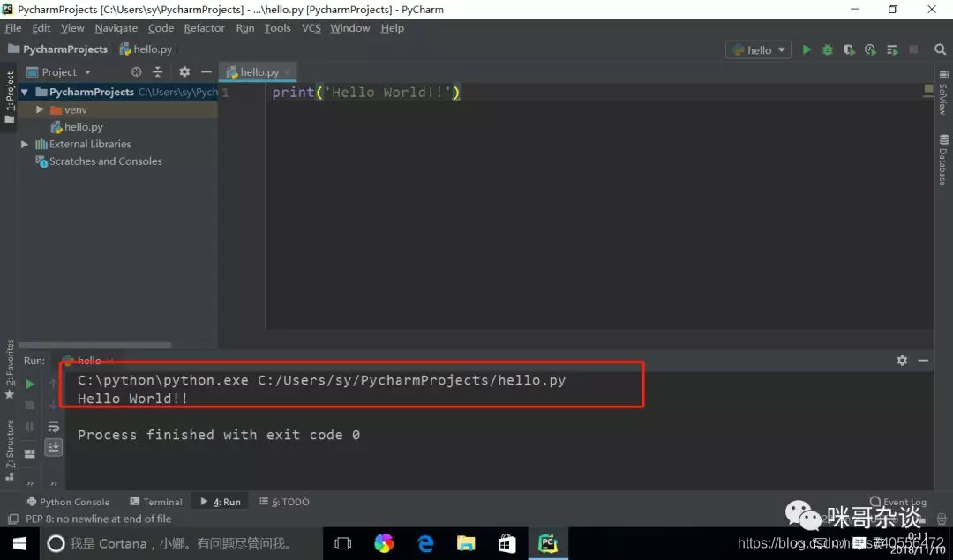Open the Code menu
953x560 pixels.
pyautogui.click(x=161, y=28)
